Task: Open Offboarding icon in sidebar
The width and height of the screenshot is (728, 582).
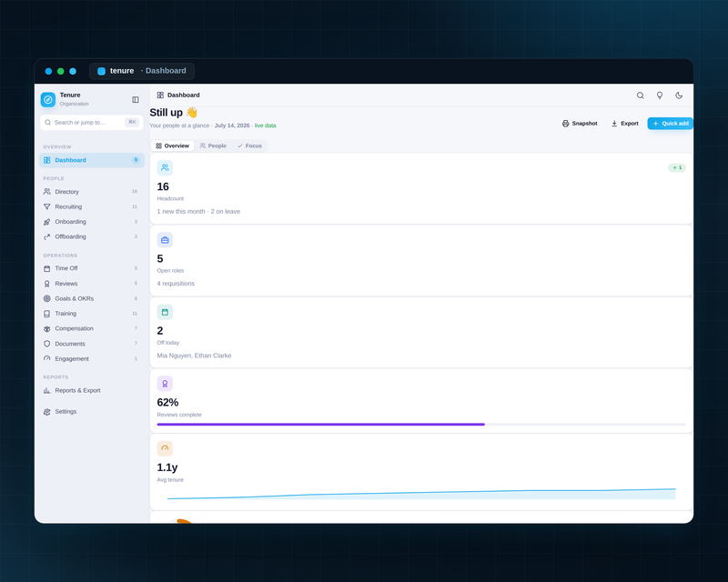Action: point(47,236)
